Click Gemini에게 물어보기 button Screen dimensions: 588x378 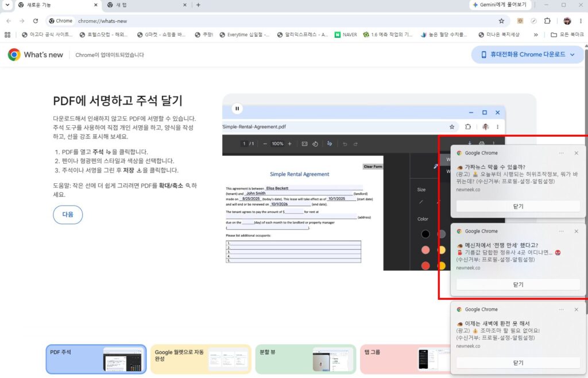[500, 5]
